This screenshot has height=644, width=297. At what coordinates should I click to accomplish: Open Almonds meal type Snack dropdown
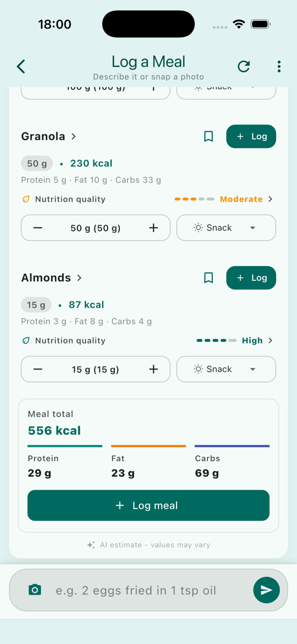[x=226, y=370]
